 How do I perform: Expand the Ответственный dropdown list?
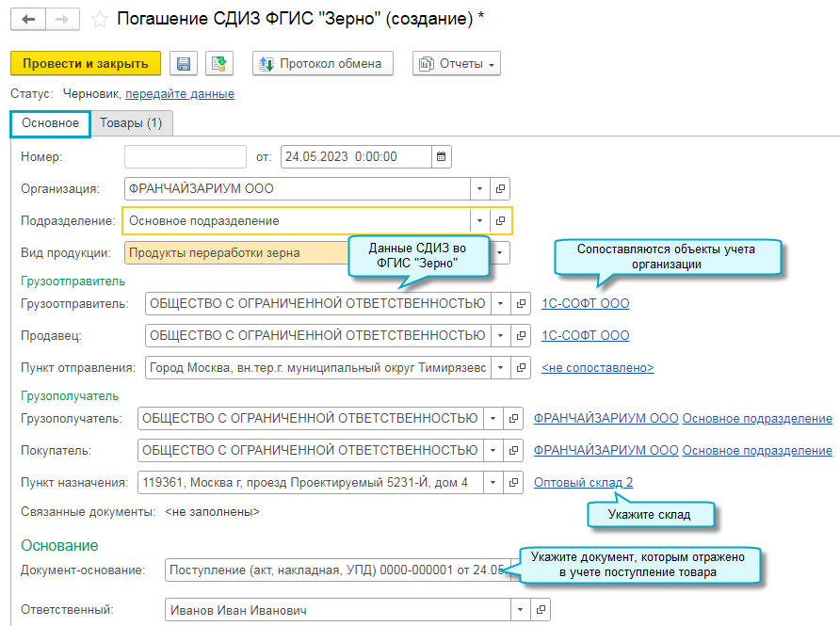coord(520,609)
